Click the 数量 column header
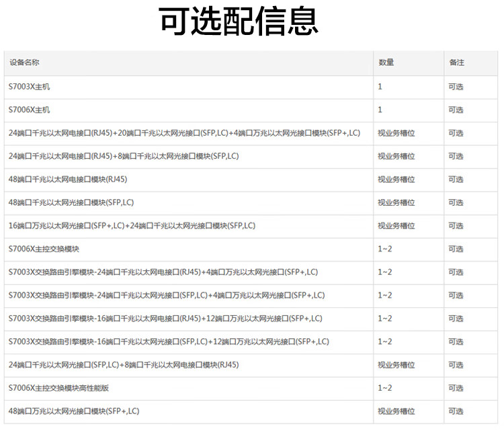Screen dimensions: 504x437 tap(386, 63)
